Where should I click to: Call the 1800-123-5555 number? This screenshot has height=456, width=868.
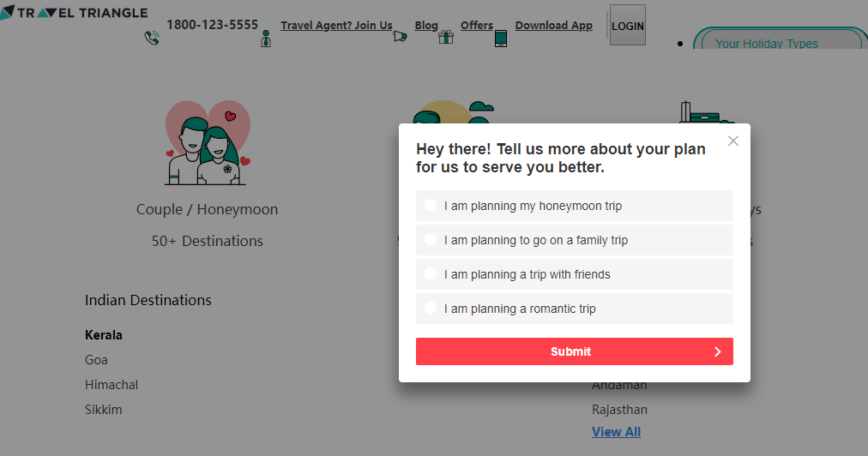pyautogui.click(x=212, y=25)
